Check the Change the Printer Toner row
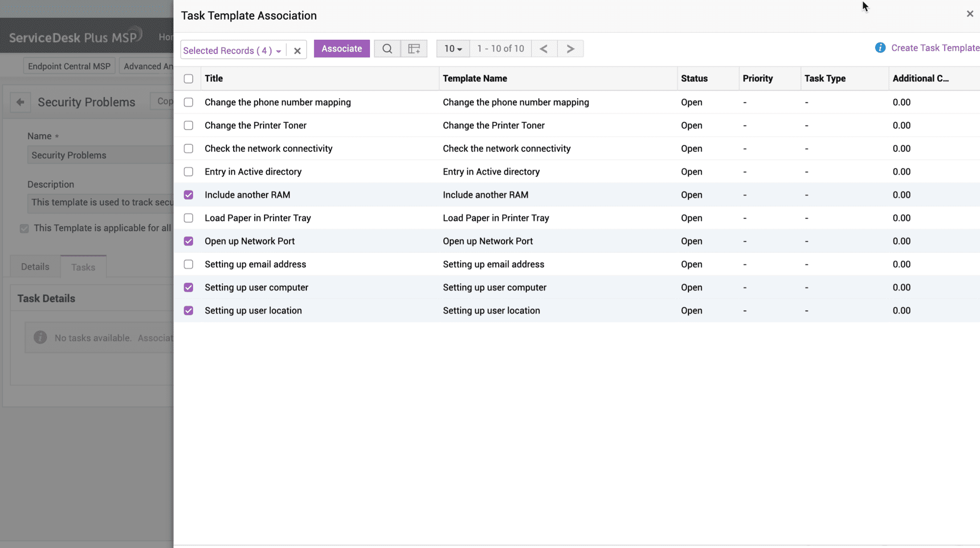The image size is (980, 548). pyautogui.click(x=189, y=125)
